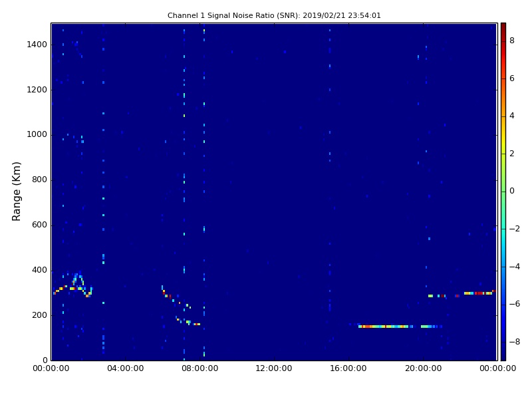Click the red echo trace near 300 km after 22:00
This screenshot has height=399, width=532.
click(x=479, y=293)
